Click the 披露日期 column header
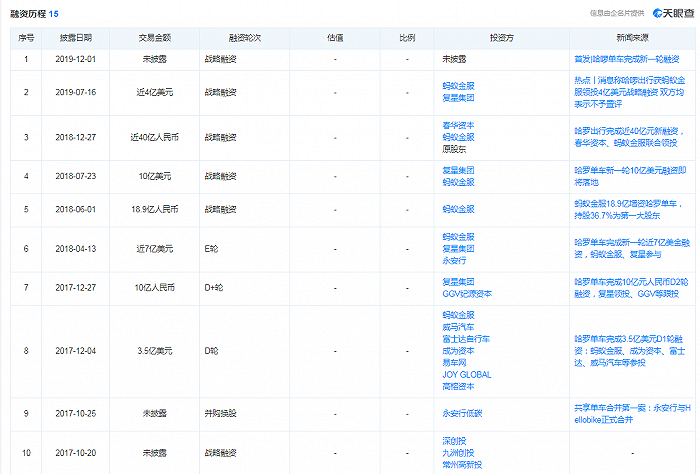The image size is (700, 474). pos(75,38)
